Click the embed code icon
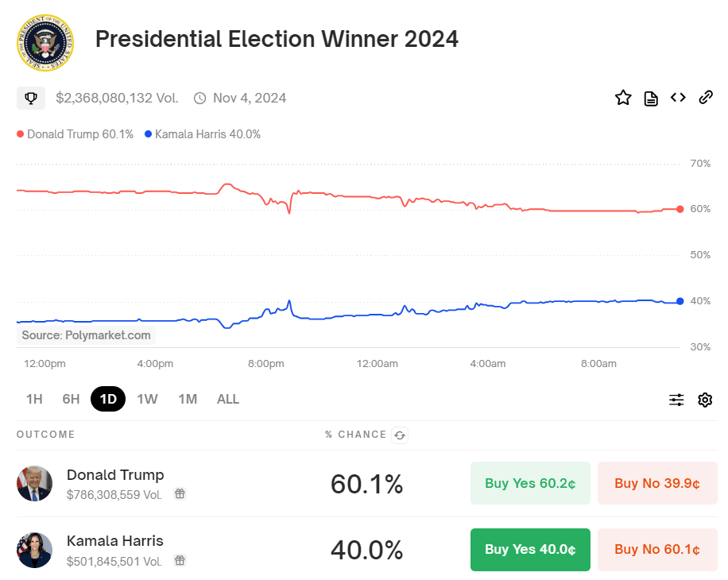 [678, 98]
